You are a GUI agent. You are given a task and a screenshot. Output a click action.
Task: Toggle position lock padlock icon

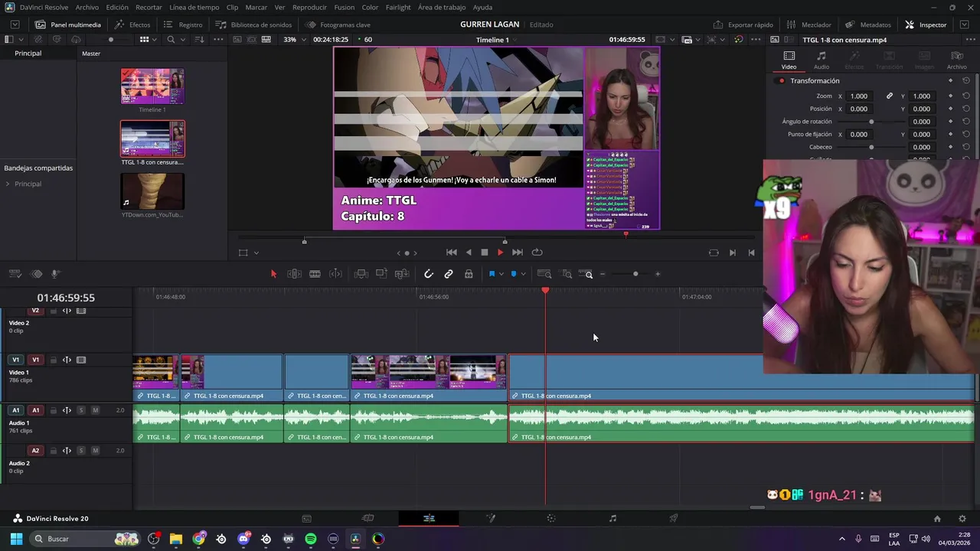click(469, 274)
